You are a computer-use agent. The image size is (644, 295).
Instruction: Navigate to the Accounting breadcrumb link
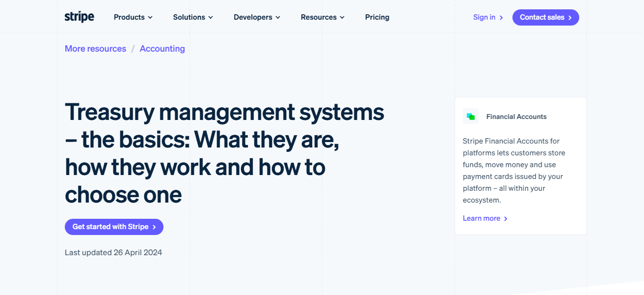tap(162, 49)
